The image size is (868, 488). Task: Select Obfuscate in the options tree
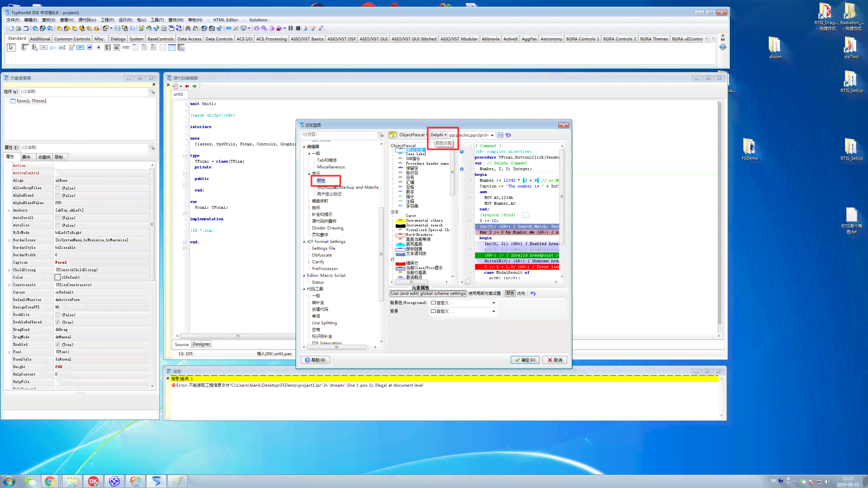tap(322, 255)
